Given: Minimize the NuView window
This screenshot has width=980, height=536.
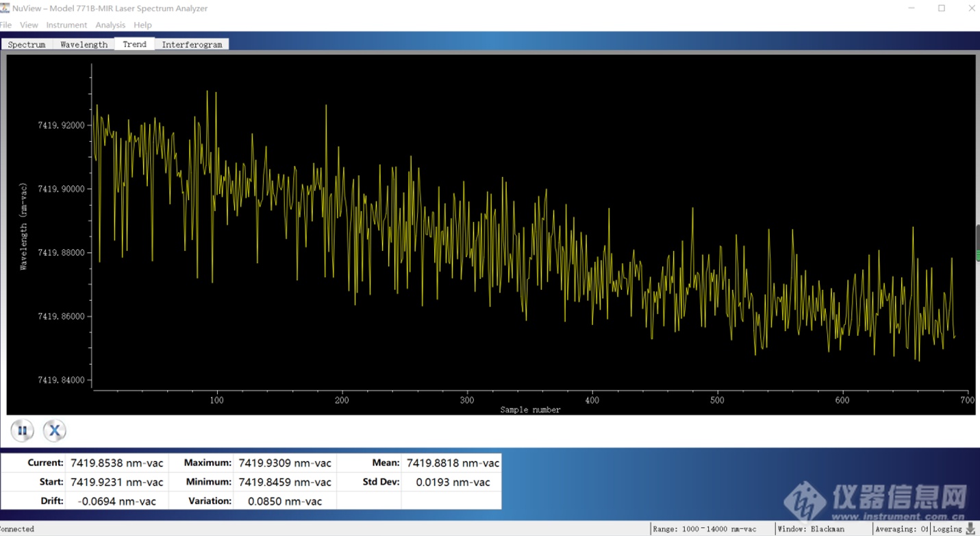Looking at the screenshot, I should tap(912, 8).
